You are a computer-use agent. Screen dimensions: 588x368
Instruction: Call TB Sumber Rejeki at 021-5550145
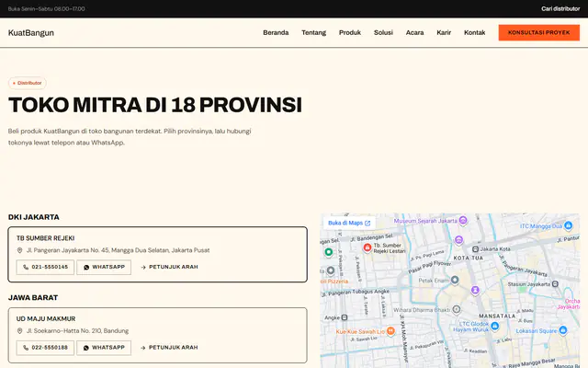[45, 267]
